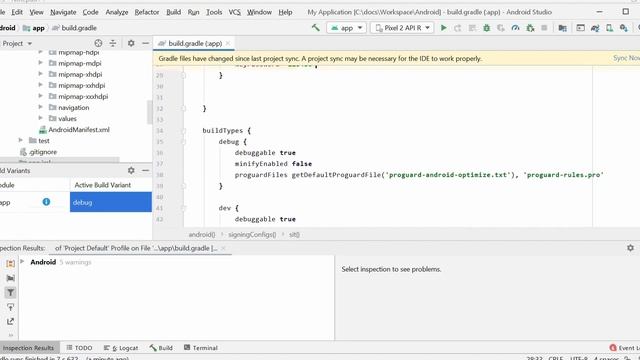Screen dimensions: 640x360
Task: Expand the mipmap-xhdpi folder
Action: tap(40, 74)
